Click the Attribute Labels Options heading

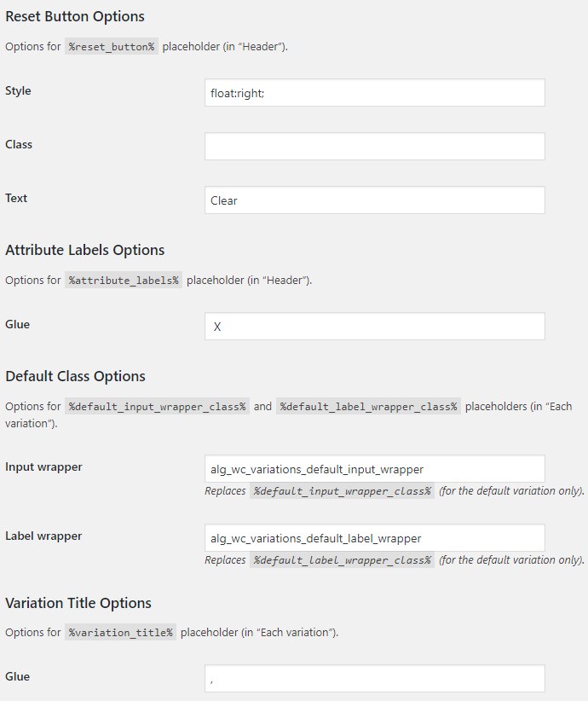coord(85,250)
